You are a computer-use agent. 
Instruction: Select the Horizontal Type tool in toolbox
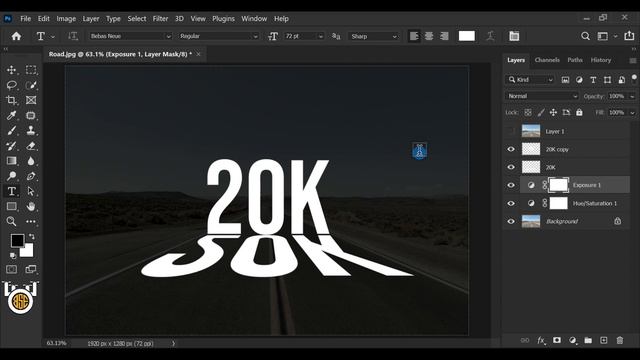(11, 191)
